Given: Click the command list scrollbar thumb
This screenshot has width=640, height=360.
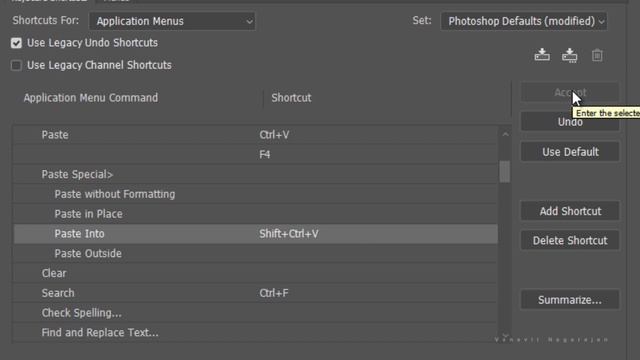Looking at the screenshot, I should coord(505,171).
